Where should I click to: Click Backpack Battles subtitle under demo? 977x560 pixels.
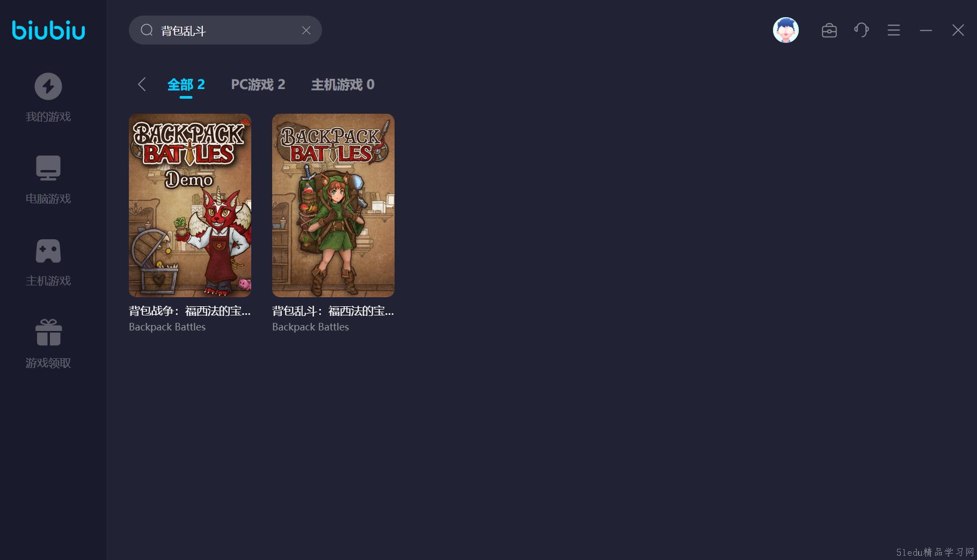pyautogui.click(x=167, y=327)
